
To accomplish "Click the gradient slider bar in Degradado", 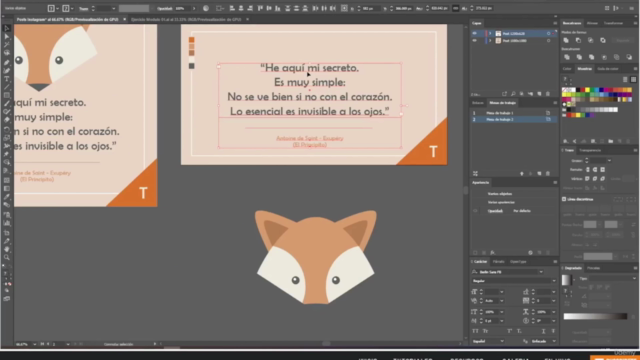I will pyautogui.click(x=595, y=316).
